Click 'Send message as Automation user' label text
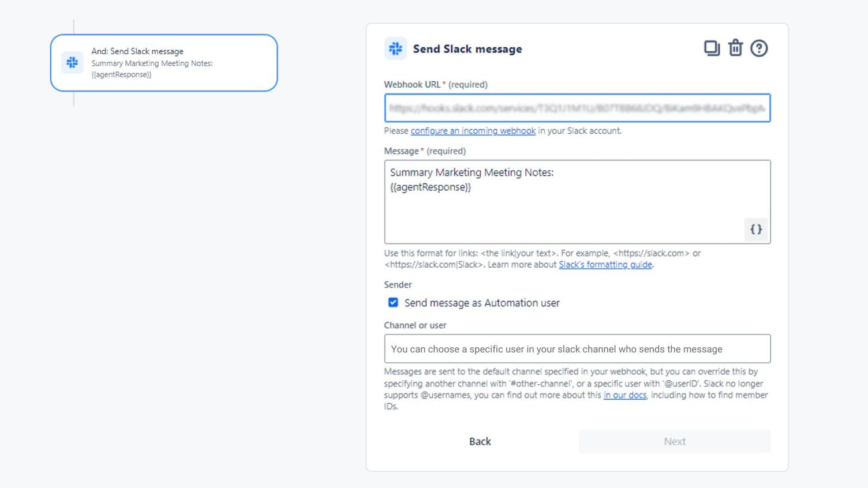This screenshot has height=488, width=868. point(482,303)
